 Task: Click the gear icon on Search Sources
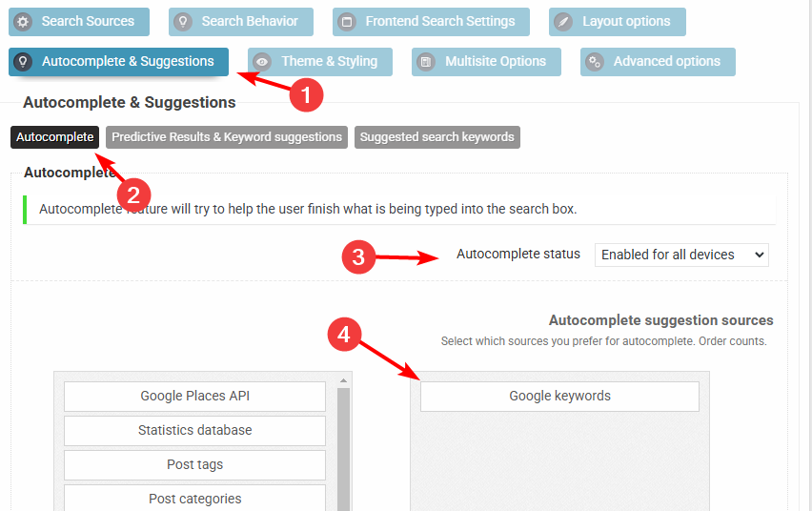(23, 21)
